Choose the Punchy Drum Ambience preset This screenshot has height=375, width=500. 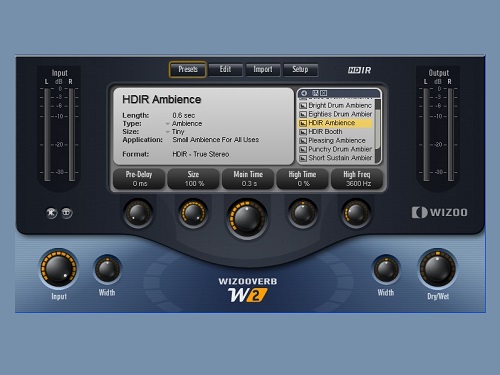point(336,149)
